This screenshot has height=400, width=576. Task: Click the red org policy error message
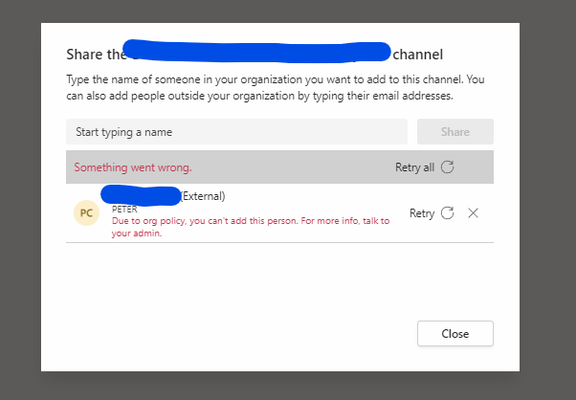coord(251,227)
